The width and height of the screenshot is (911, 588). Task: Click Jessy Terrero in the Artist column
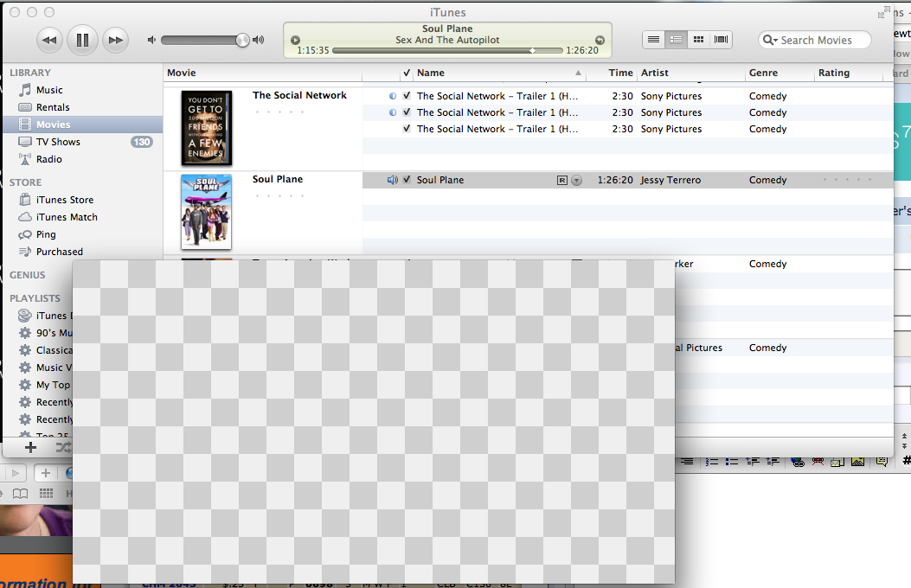pyautogui.click(x=670, y=180)
